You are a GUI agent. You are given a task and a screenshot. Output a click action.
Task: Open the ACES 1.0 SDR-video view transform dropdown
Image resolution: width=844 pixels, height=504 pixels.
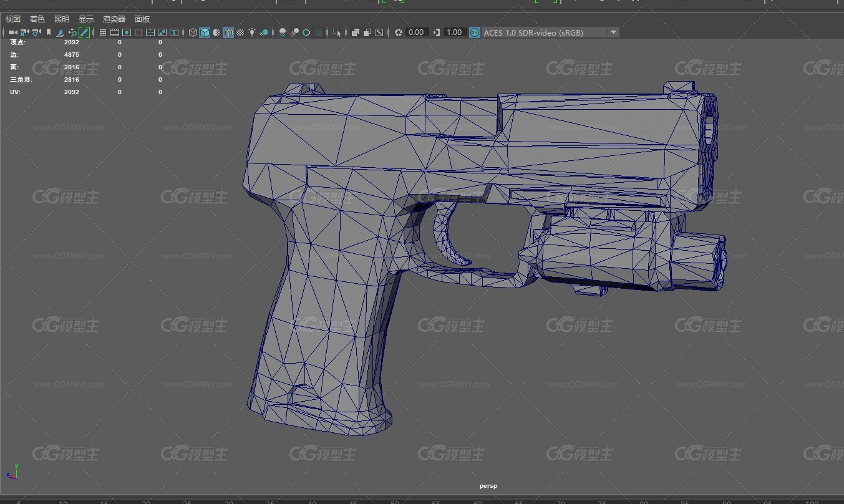click(x=550, y=32)
